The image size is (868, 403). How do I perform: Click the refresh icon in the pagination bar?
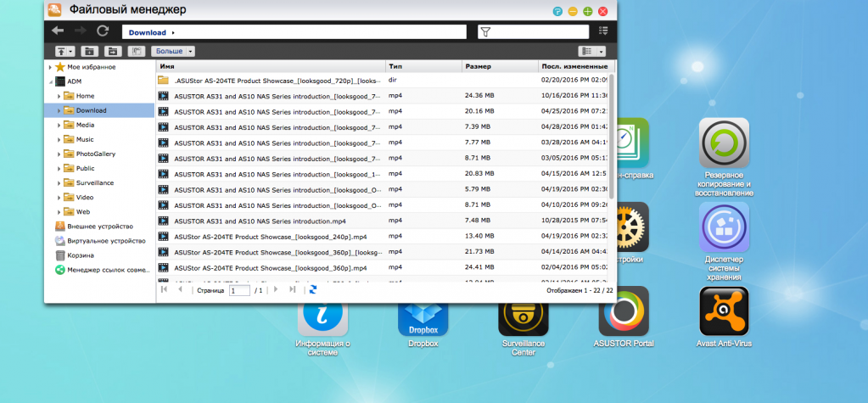click(x=313, y=289)
